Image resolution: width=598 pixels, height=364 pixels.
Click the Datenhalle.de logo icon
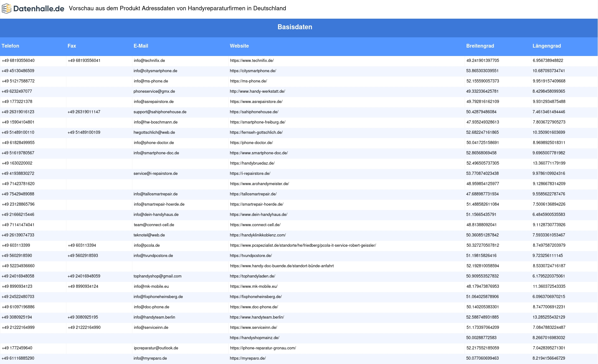[x=7, y=9]
